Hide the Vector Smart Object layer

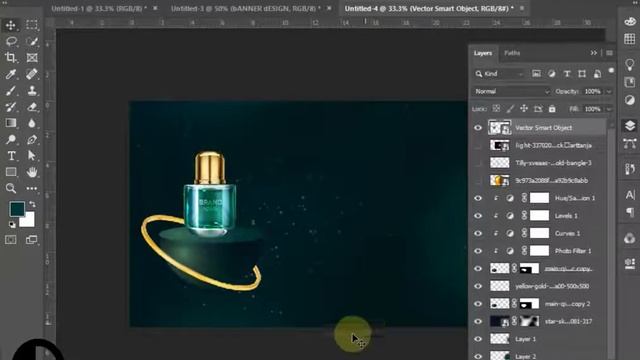(478, 128)
